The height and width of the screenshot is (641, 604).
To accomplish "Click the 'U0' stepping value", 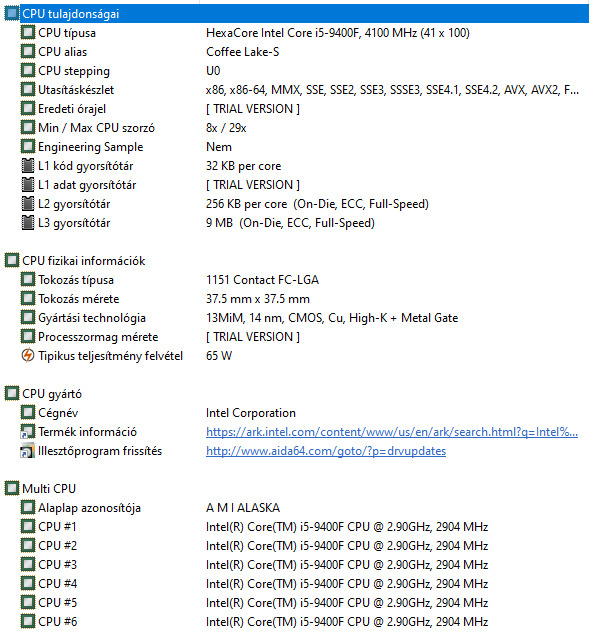I will pos(213,71).
